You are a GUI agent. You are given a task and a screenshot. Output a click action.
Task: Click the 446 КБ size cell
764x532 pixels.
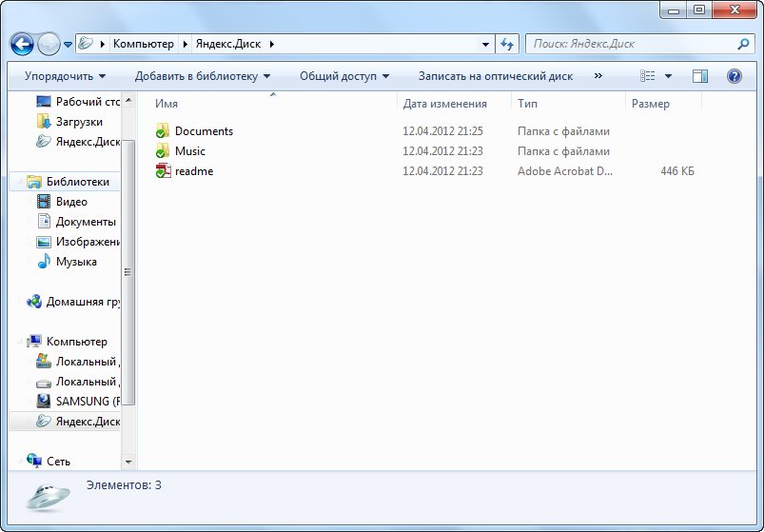pos(676,171)
